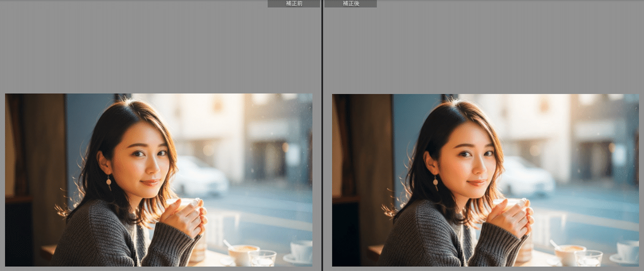Click the 補正前 (Before) label

point(294,4)
